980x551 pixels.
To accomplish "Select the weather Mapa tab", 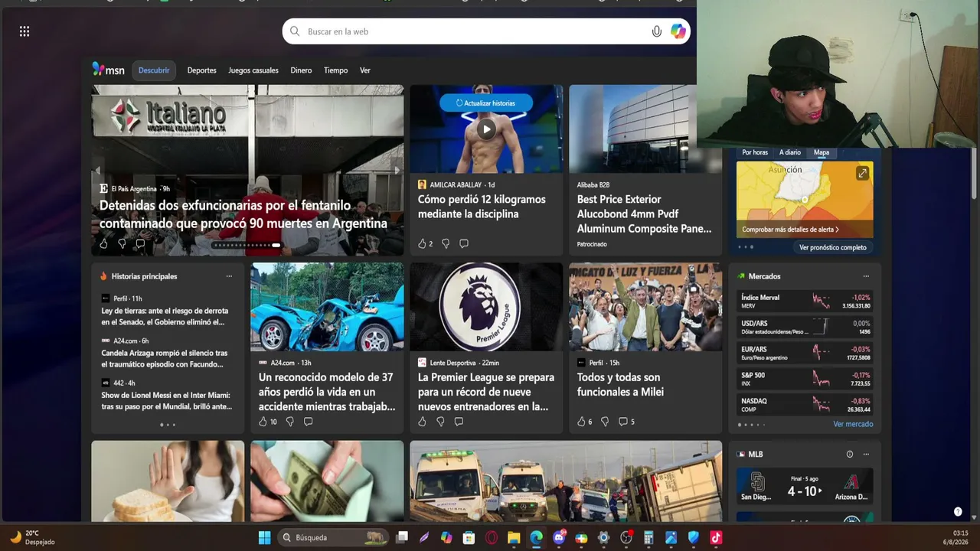I will (x=822, y=152).
